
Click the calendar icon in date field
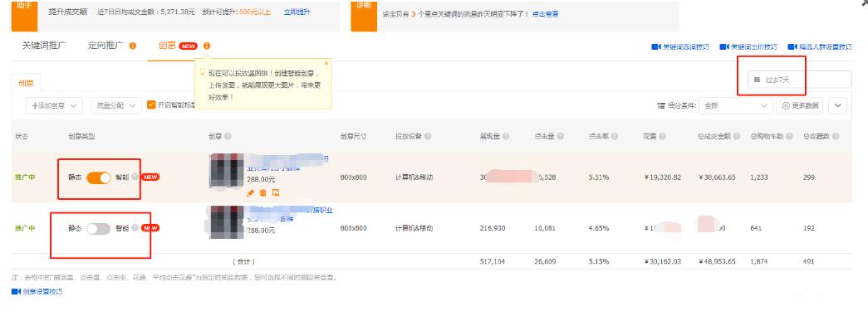[x=757, y=80]
